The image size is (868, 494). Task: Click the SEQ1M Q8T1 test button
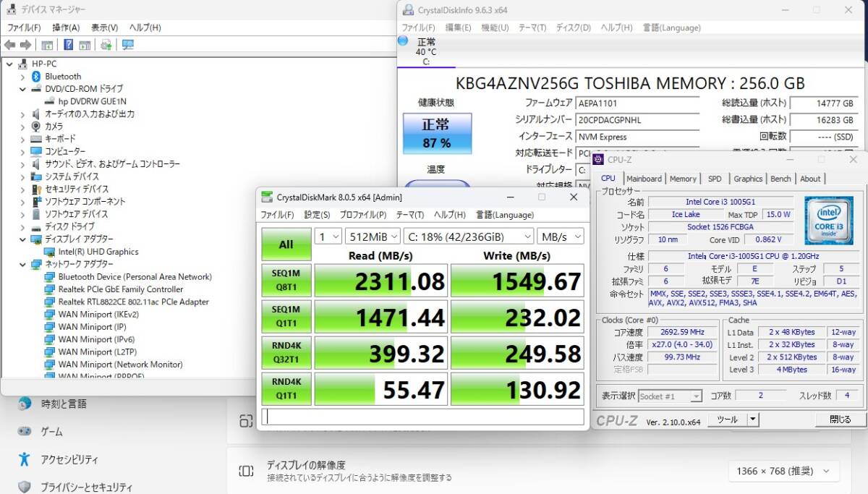(x=286, y=281)
